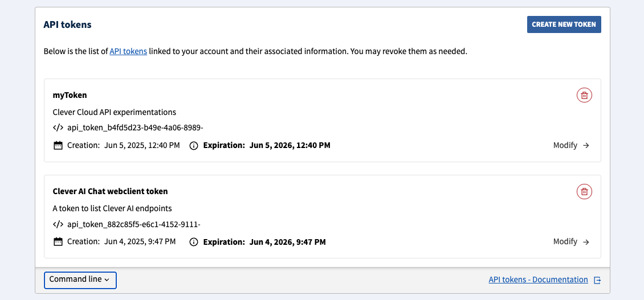Click the code icon beside myToken ID

coord(58,128)
